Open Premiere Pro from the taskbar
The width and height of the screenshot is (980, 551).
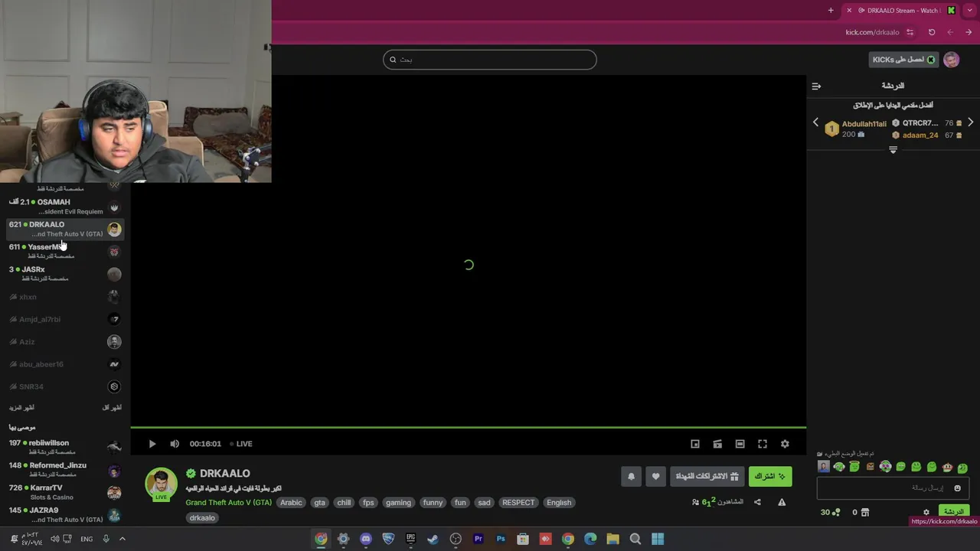(x=479, y=539)
